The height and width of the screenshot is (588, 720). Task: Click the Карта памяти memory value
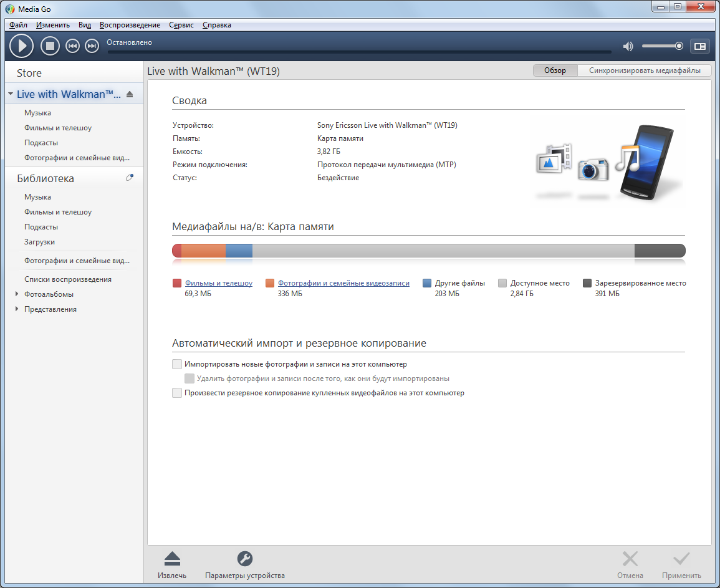[x=340, y=138]
